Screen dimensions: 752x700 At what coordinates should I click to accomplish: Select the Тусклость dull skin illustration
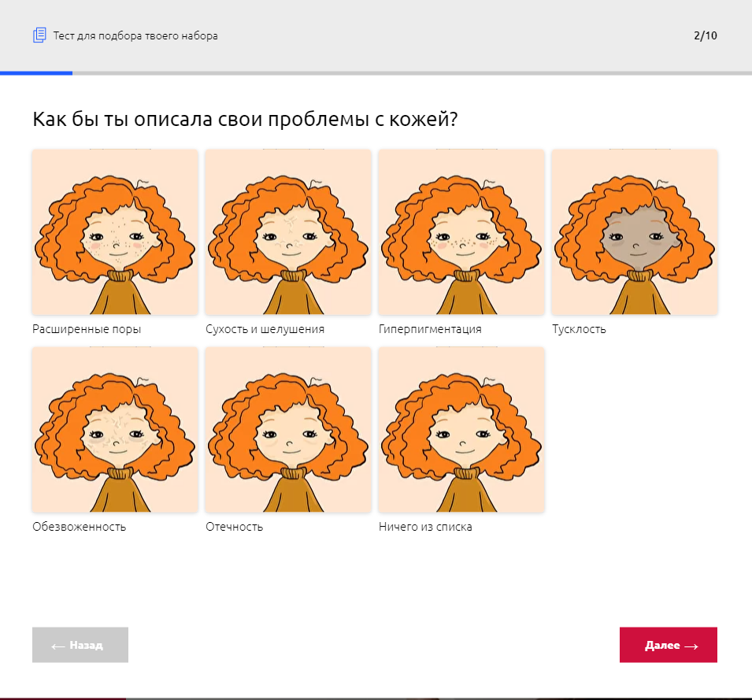tap(635, 232)
